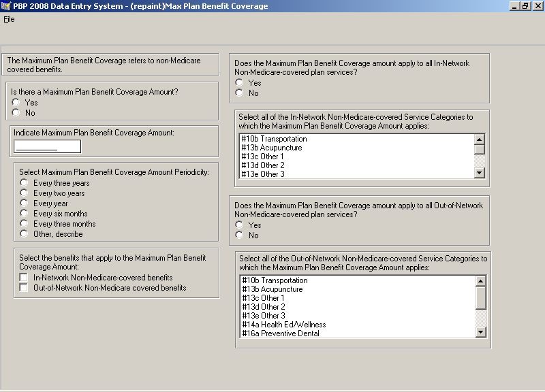The width and height of the screenshot is (545, 392).
Task: Choose Other, describe periodicity
Action: click(x=24, y=233)
